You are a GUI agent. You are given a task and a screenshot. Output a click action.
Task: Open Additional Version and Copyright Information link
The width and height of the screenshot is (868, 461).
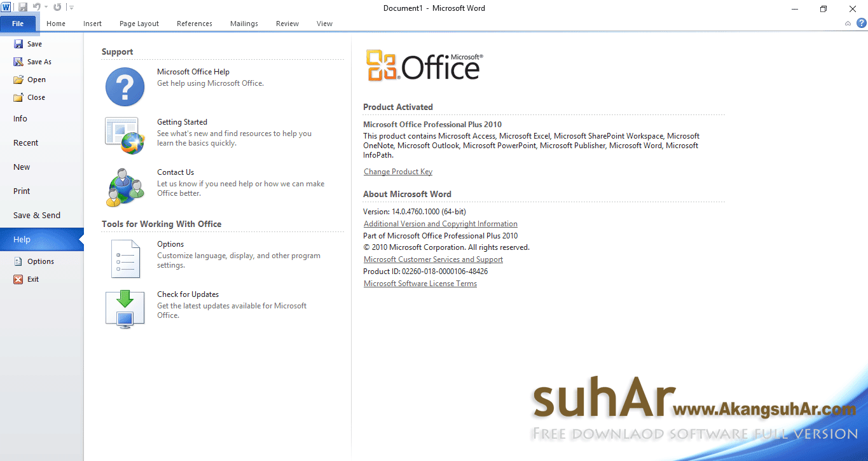coord(441,224)
